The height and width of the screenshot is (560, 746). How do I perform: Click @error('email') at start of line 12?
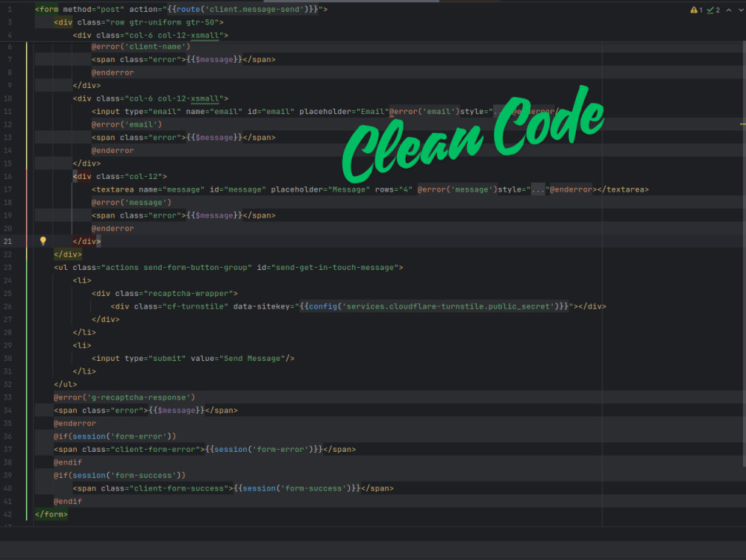pyautogui.click(x=127, y=125)
